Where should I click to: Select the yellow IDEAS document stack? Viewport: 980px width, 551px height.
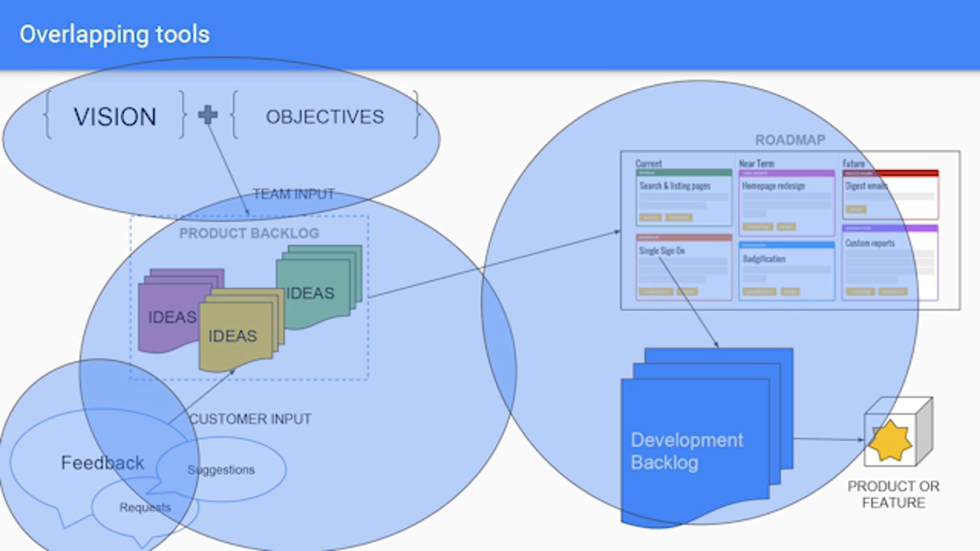[234, 335]
